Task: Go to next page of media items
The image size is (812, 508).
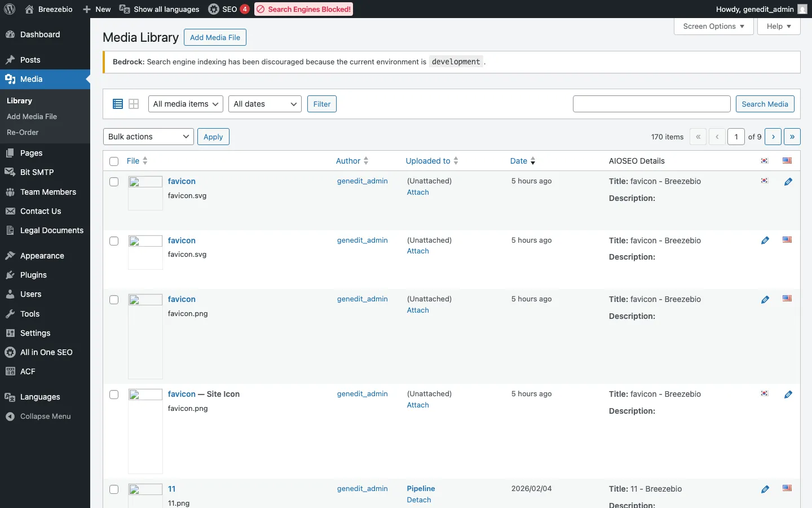Action: click(x=774, y=137)
